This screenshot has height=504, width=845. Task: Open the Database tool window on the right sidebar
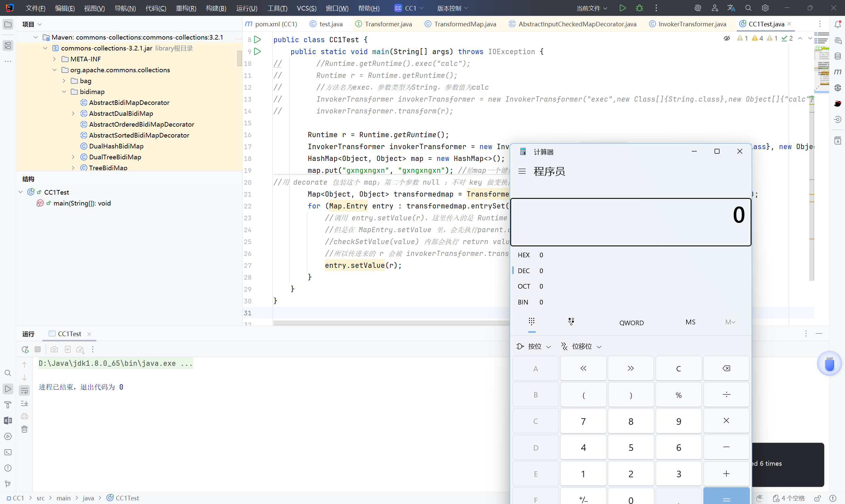pyautogui.click(x=837, y=56)
